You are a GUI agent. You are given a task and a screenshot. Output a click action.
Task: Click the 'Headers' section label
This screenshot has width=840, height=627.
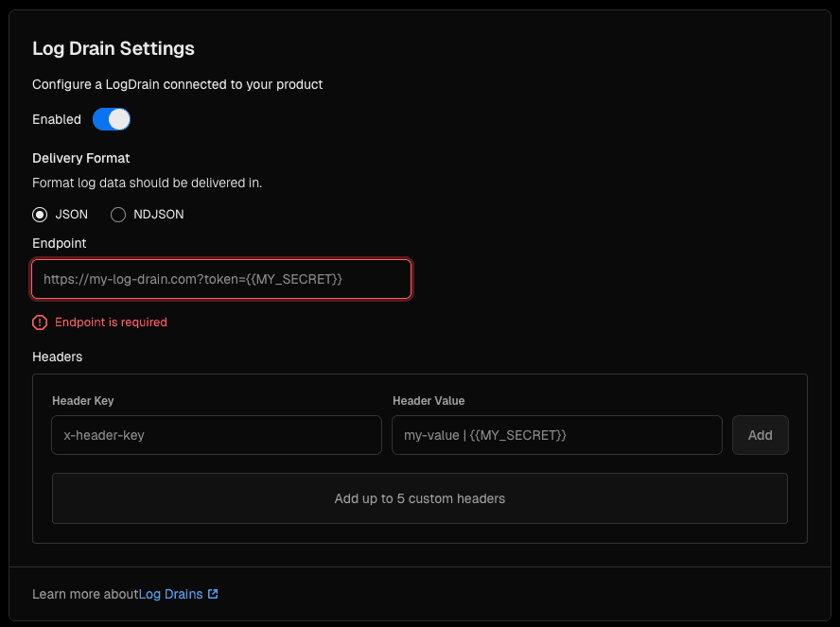[x=58, y=357]
